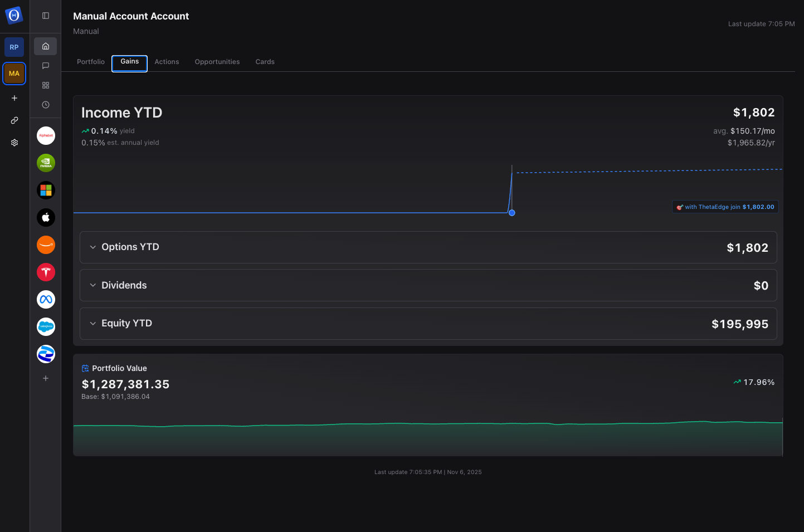Add a new ticker with plus button

[46, 378]
